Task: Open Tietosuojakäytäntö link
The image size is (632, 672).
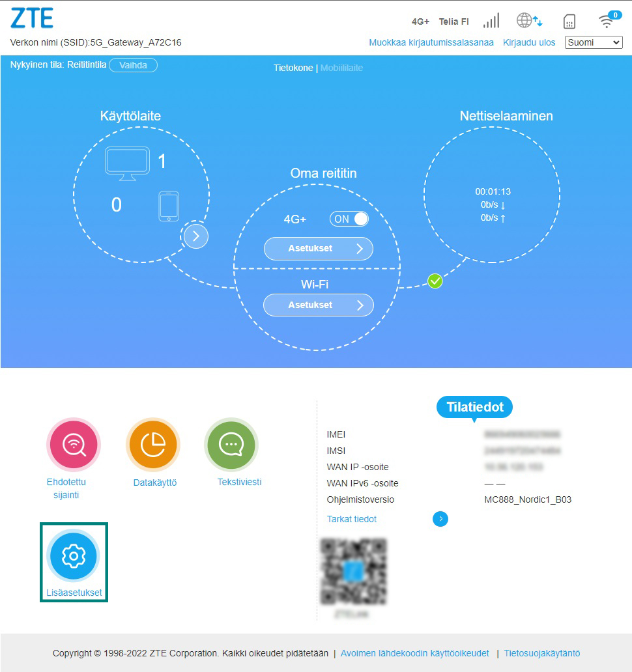Action: pyautogui.click(x=542, y=653)
